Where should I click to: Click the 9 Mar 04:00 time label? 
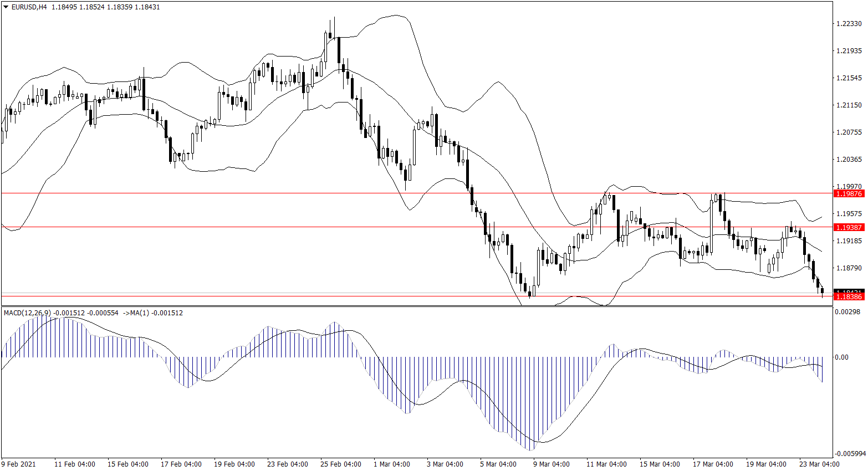(551, 464)
